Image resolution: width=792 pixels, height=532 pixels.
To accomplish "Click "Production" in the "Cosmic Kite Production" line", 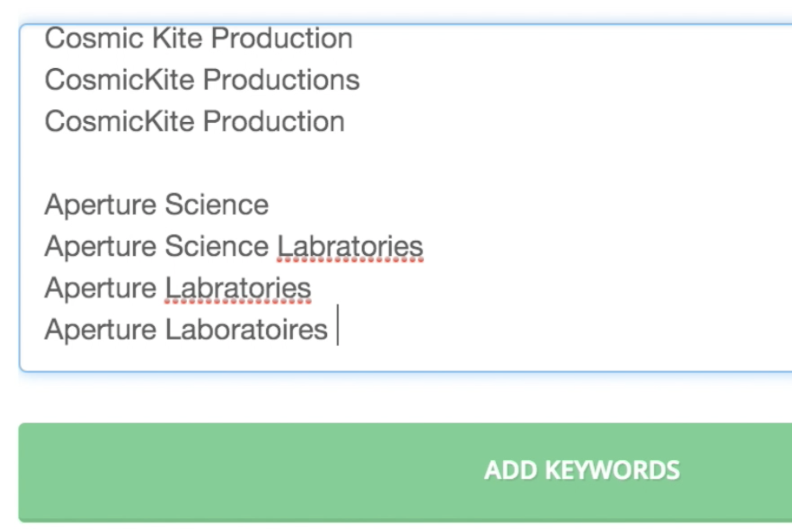I will click(x=282, y=39).
